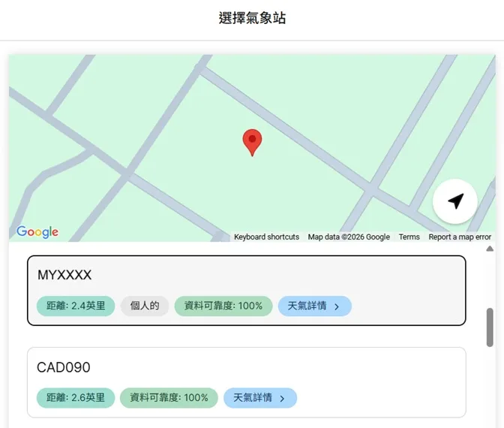Image resolution: width=504 pixels, height=428 pixels.
Task: Click chevron arrow in MYXXXX weather details
Action: tap(337, 306)
